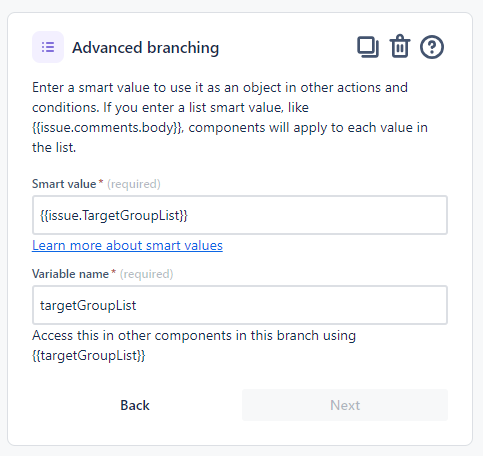Click the Next button

coord(345,405)
